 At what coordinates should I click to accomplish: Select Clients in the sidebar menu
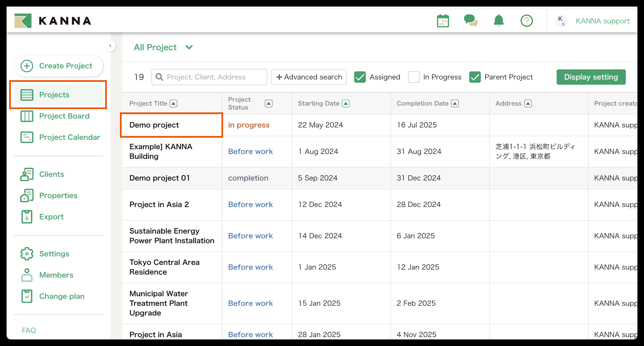51,174
